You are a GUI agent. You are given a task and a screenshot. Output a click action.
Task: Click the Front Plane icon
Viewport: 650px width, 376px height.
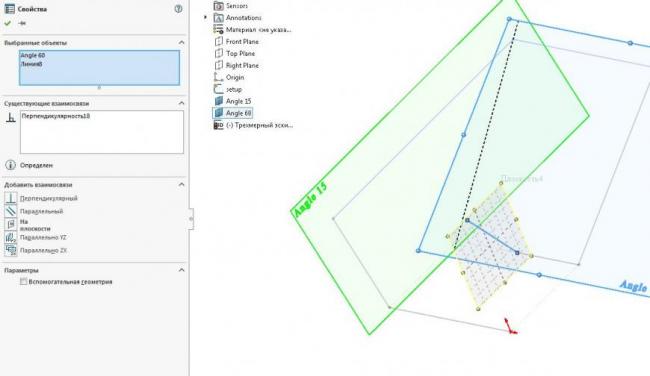point(218,41)
